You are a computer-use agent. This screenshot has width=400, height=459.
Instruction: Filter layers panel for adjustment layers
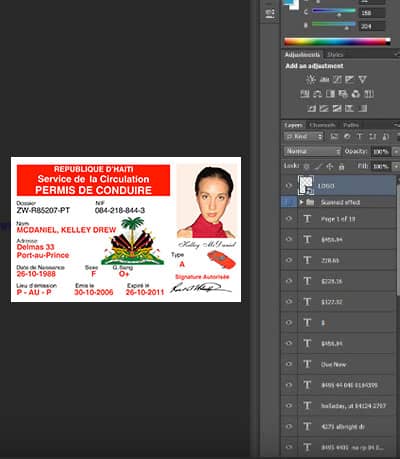347,136
